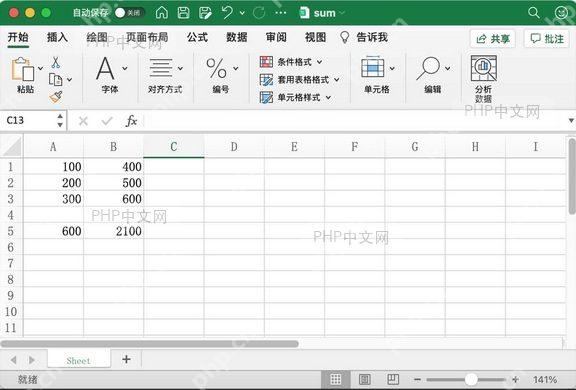Screen dimensions: 576x390
Task: Open 单元格样式 cell styles menu
Action: click(x=295, y=97)
